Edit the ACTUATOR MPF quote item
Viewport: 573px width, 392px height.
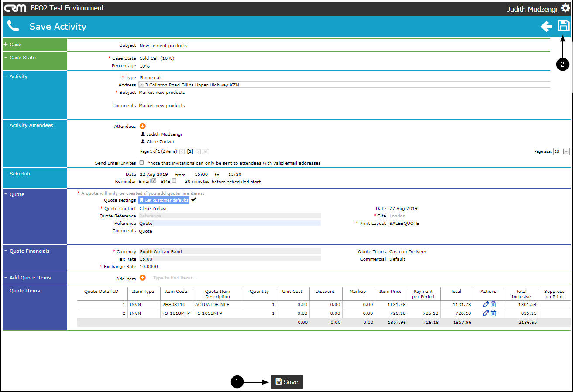pos(486,304)
